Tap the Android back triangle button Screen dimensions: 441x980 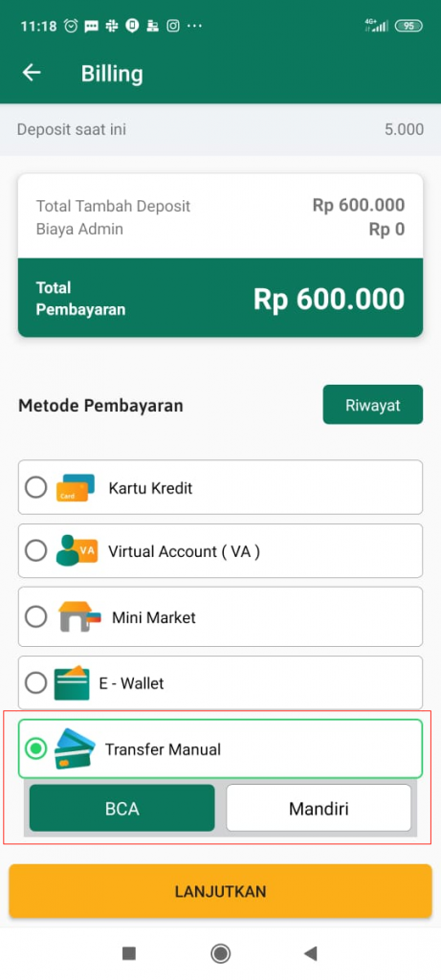(x=311, y=953)
